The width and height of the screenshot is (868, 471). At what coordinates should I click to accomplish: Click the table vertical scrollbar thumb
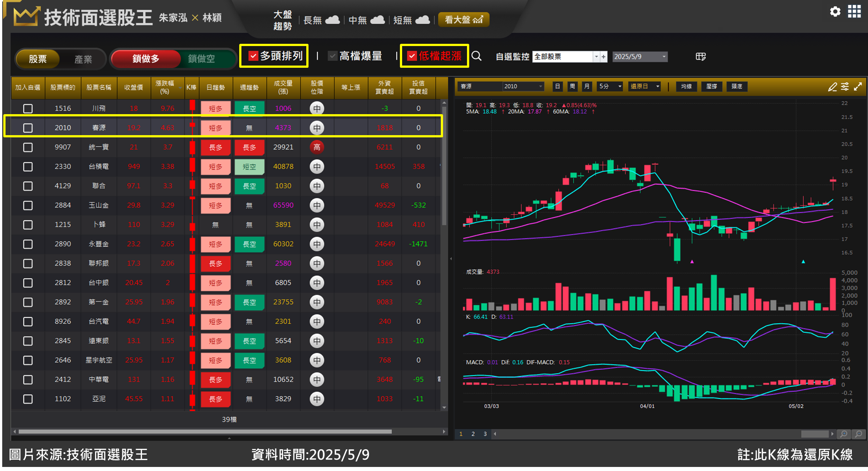point(444,166)
